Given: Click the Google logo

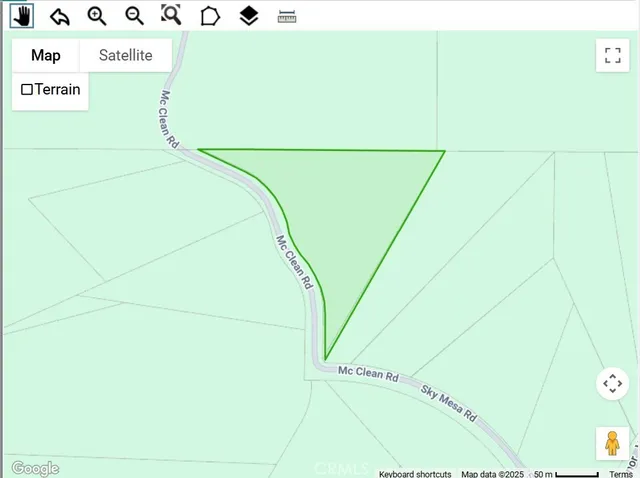Looking at the screenshot, I should (x=35, y=468).
